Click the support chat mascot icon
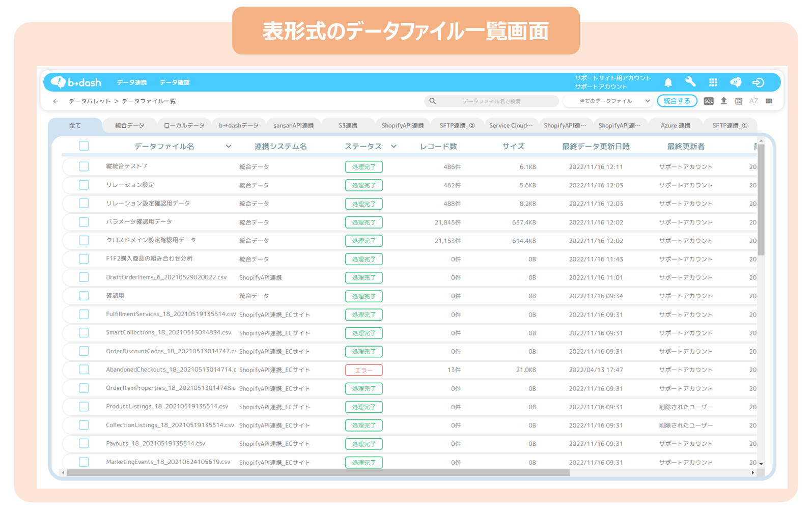 click(x=735, y=82)
